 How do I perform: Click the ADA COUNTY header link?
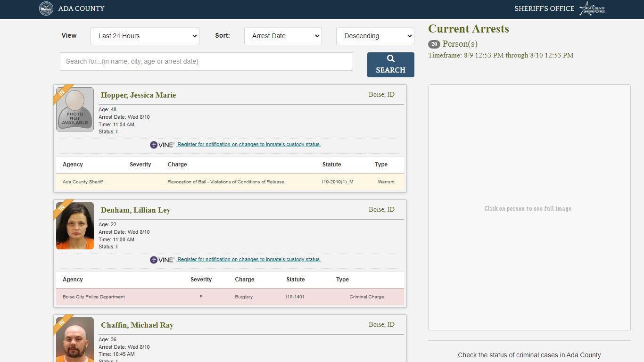click(x=81, y=8)
